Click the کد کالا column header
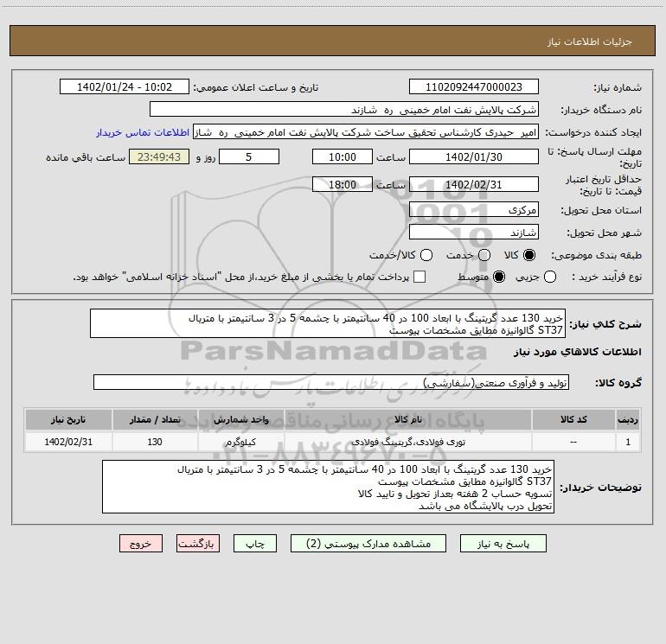The width and height of the screenshot is (666, 644). click(573, 419)
